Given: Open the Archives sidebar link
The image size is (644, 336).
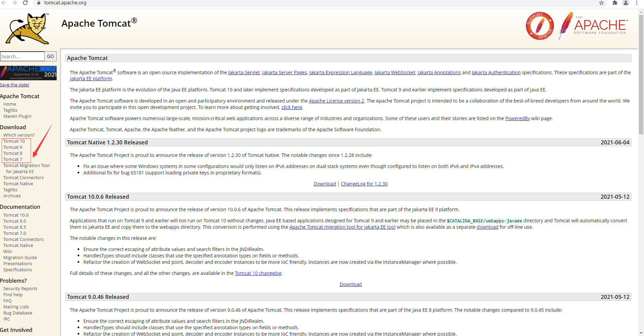Looking at the screenshot, I should click(12, 196).
